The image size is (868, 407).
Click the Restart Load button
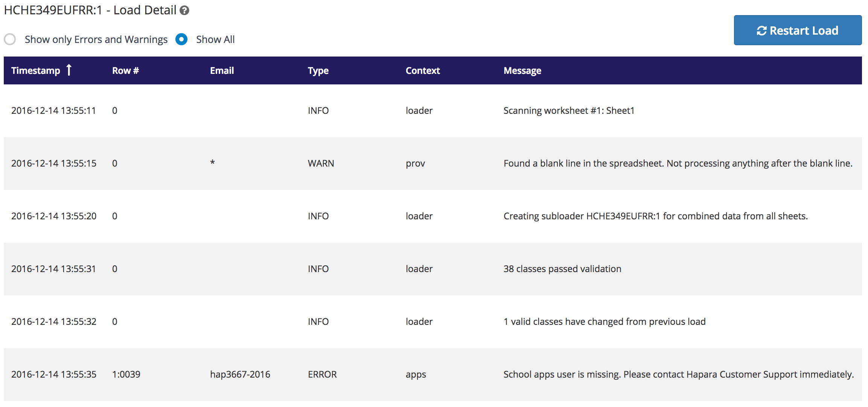coord(798,30)
